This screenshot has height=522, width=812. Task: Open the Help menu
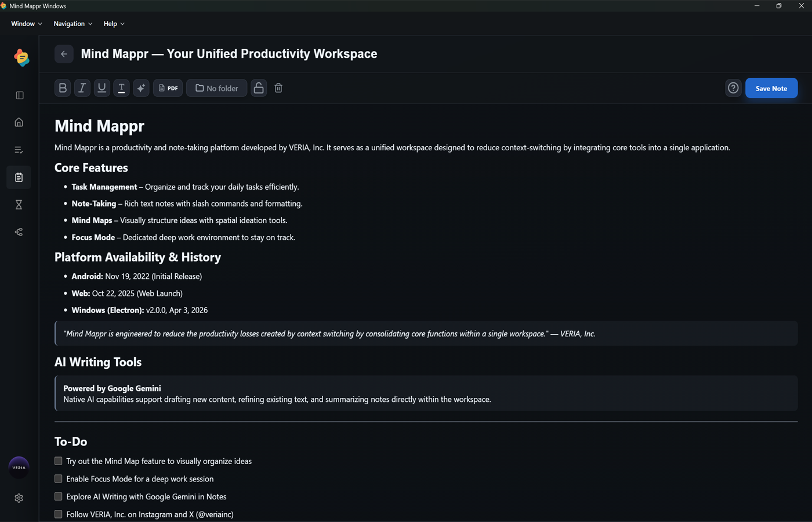pyautogui.click(x=114, y=24)
